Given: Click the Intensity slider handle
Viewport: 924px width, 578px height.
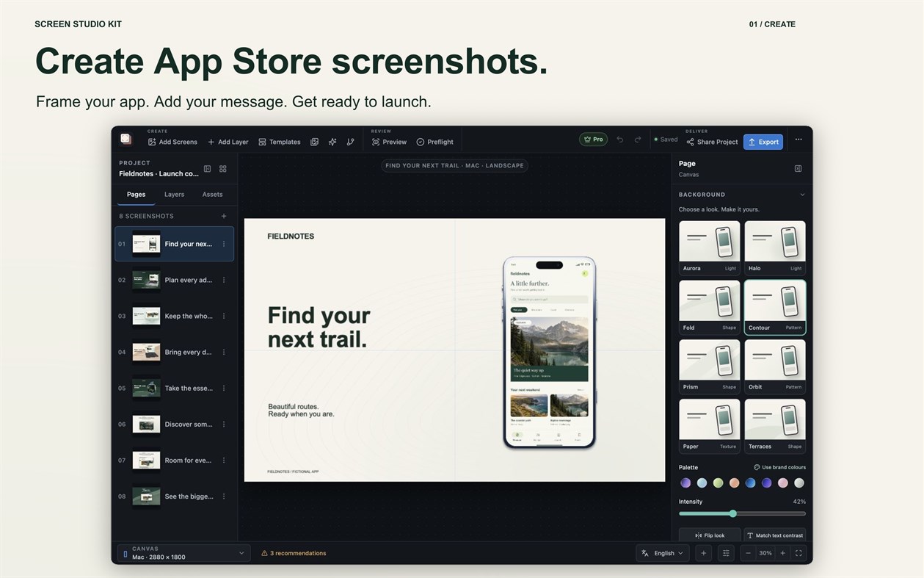Looking at the screenshot, I should (x=732, y=513).
